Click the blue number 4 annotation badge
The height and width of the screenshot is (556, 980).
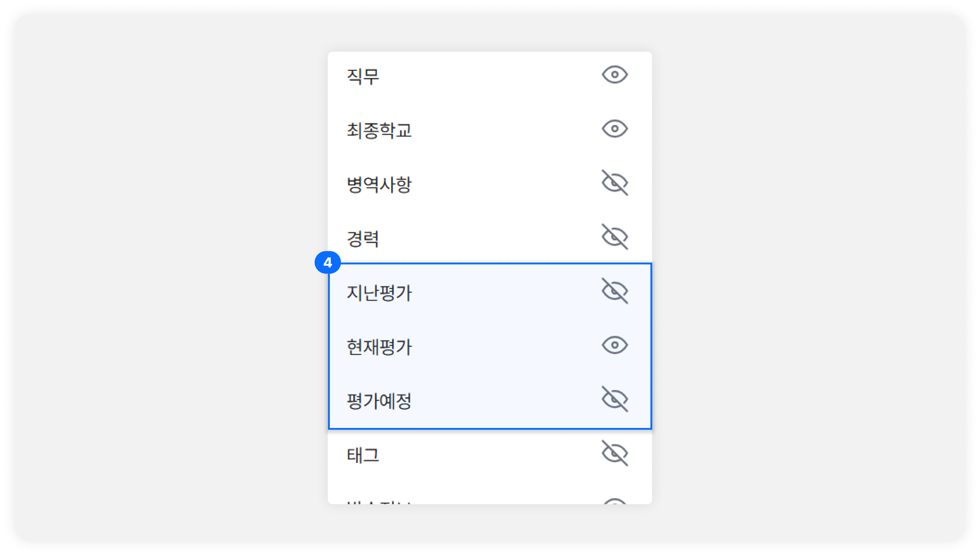[327, 263]
